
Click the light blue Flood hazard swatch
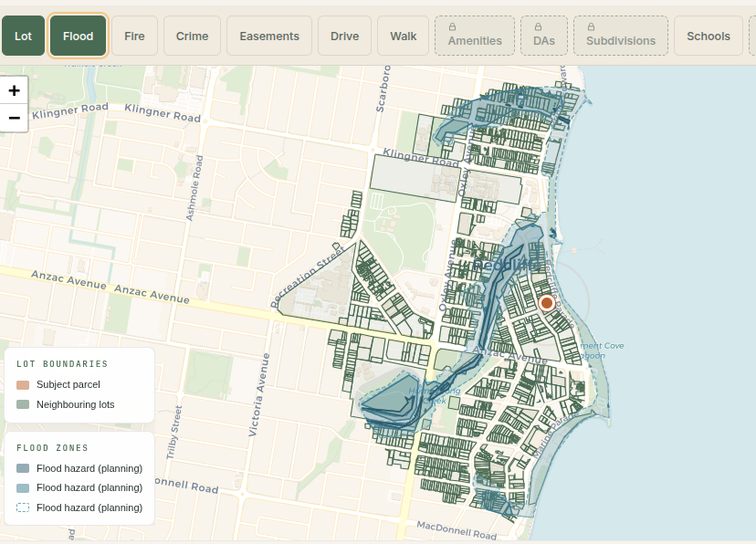[23, 487]
